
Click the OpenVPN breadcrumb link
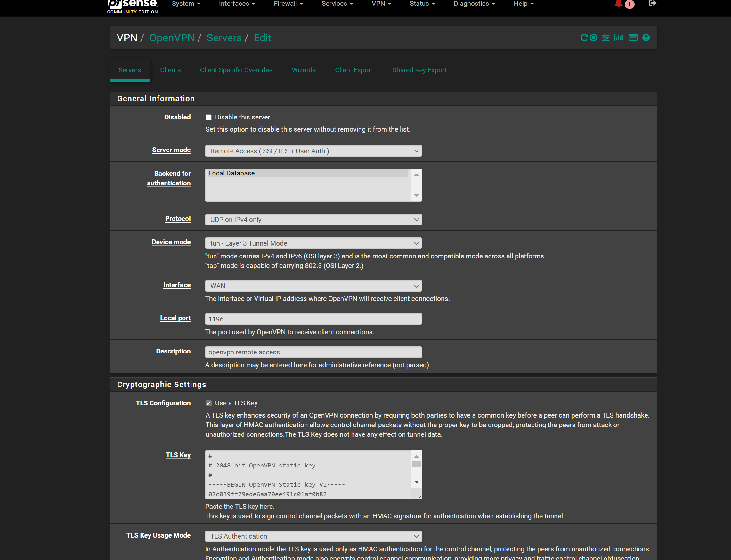click(172, 38)
